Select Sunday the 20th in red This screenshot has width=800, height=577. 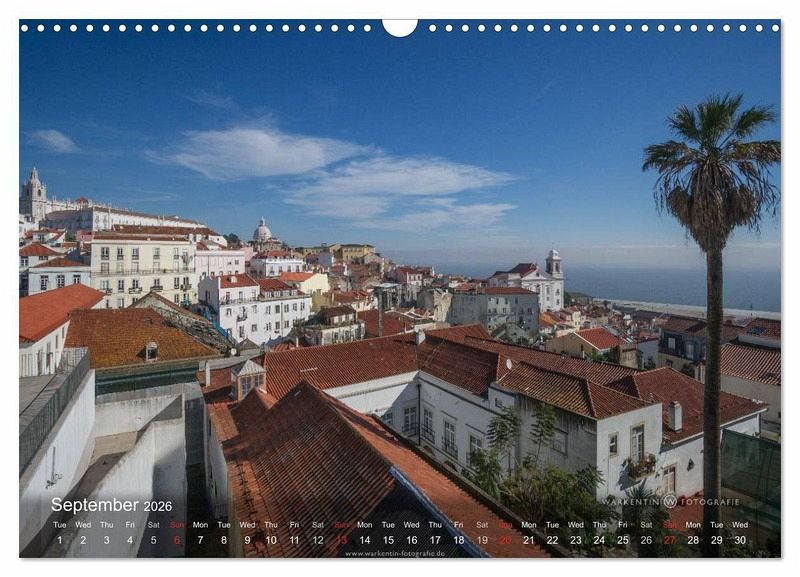pos(505,540)
